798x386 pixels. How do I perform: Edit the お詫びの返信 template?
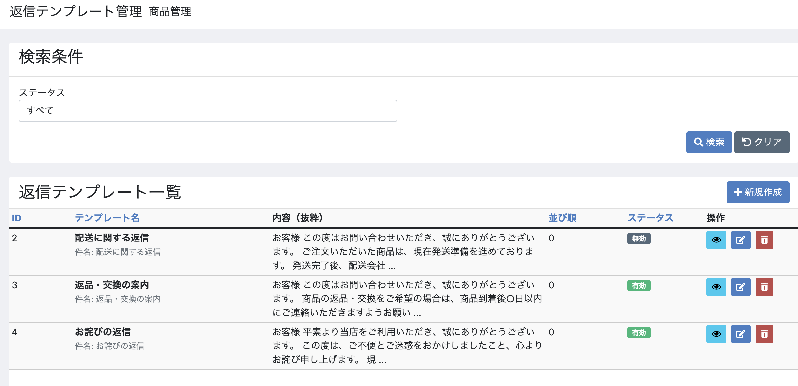click(740, 334)
